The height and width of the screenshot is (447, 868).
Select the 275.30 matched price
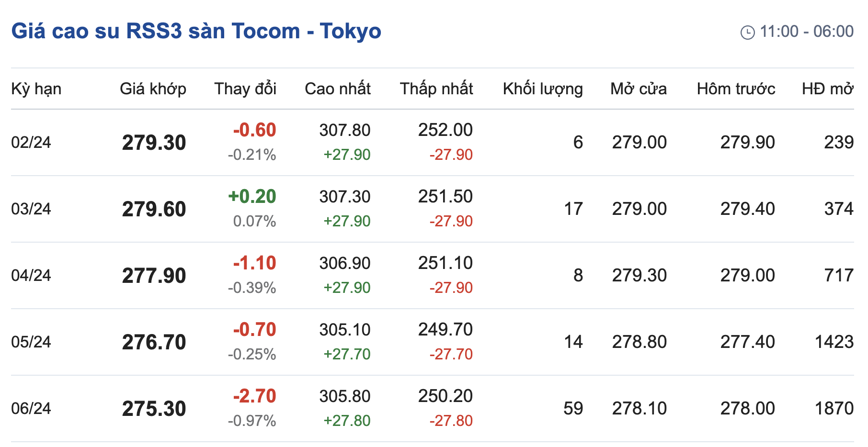(154, 409)
